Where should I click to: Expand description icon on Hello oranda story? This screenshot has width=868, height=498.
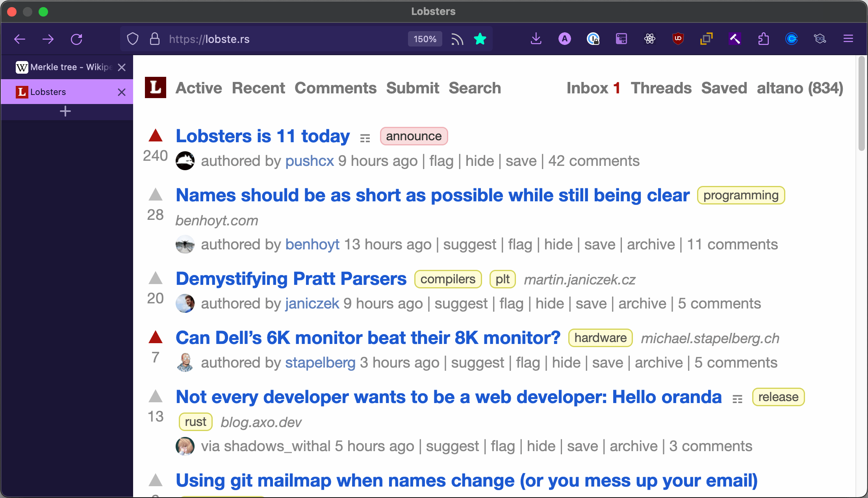coord(737,399)
